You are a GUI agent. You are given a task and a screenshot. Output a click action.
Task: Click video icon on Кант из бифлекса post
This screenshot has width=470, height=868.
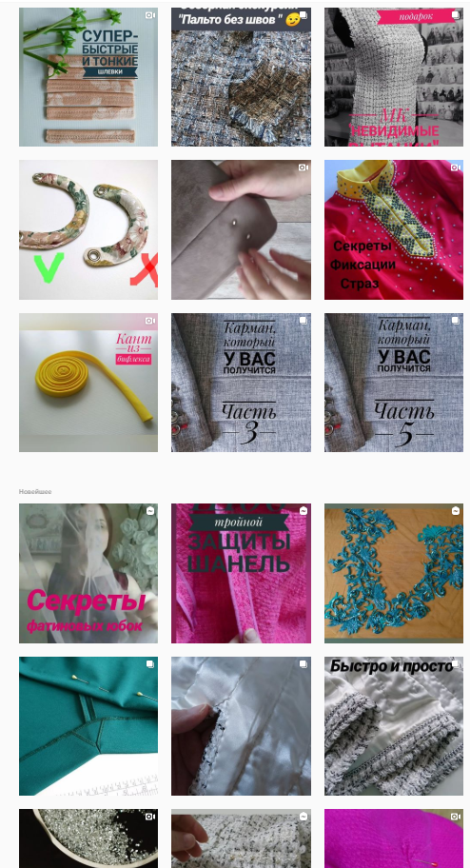pyautogui.click(x=149, y=321)
